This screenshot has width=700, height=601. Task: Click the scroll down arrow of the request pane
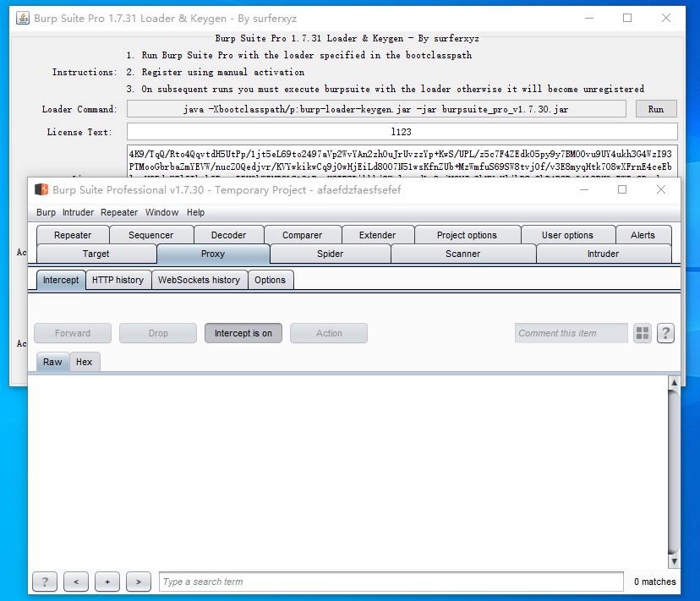pyautogui.click(x=674, y=561)
